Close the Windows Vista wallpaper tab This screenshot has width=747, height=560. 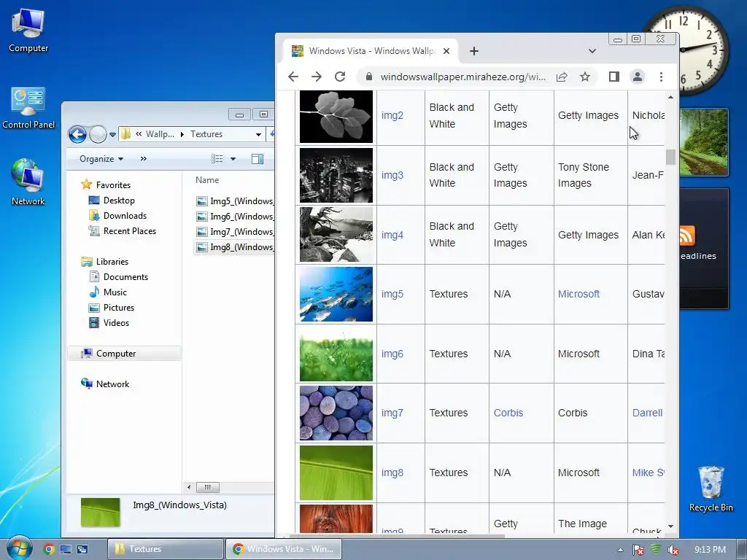pyautogui.click(x=446, y=51)
